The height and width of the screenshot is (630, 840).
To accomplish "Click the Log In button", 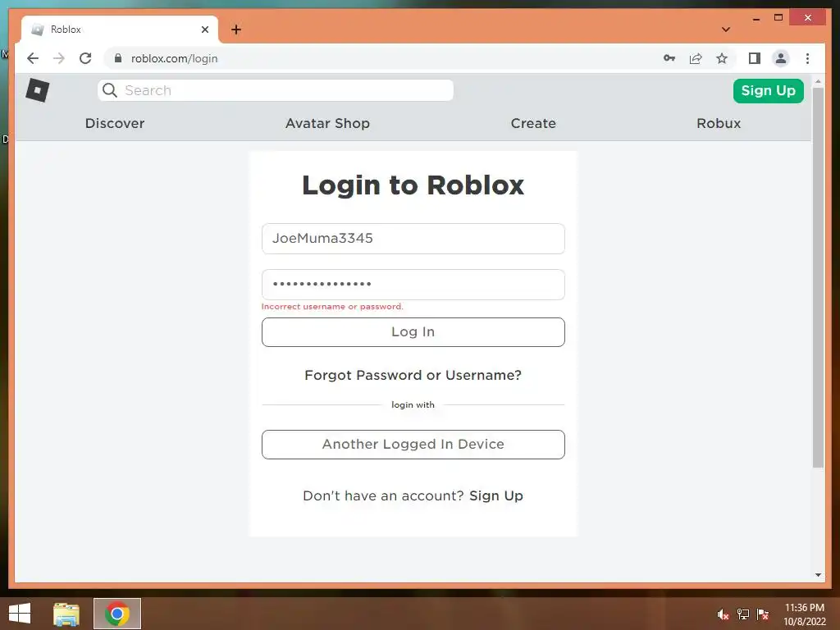I will pyautogui.click(x=413, y=332).
